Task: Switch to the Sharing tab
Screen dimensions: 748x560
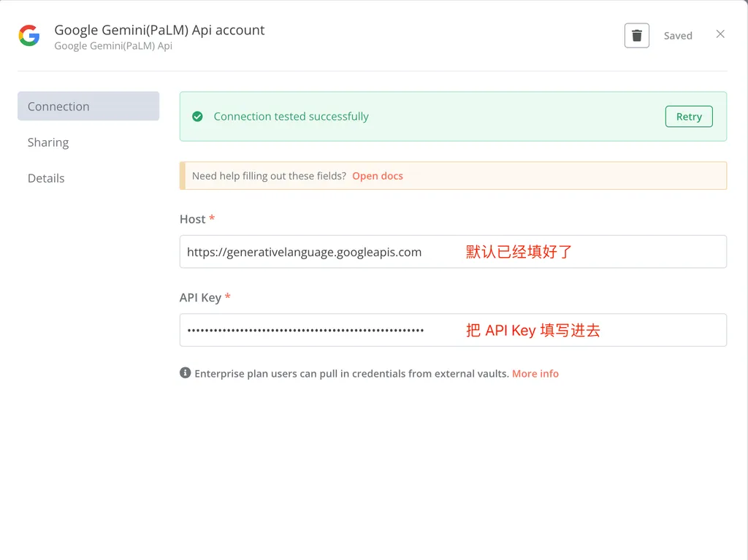Action: point(48,142)
